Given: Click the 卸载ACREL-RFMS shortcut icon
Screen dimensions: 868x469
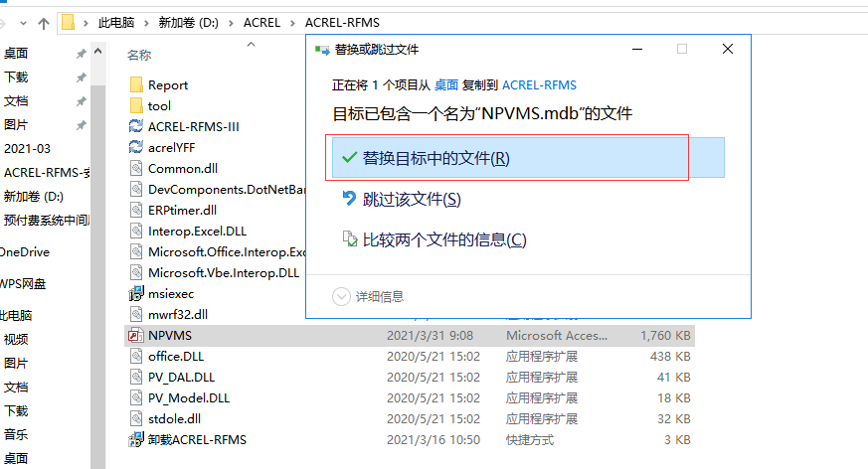Looking at the screenshot, I should (x=137, y=439).
